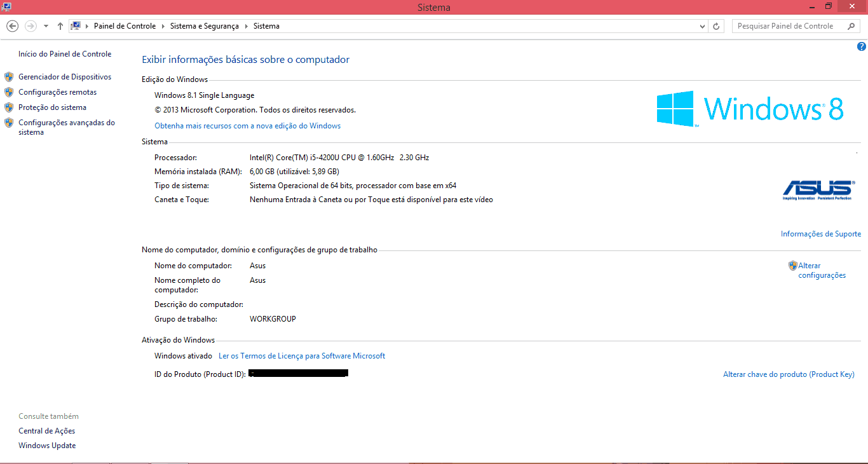868x464 pixels.
Task: Go back with the back arrow button
Action: (12, 26)
